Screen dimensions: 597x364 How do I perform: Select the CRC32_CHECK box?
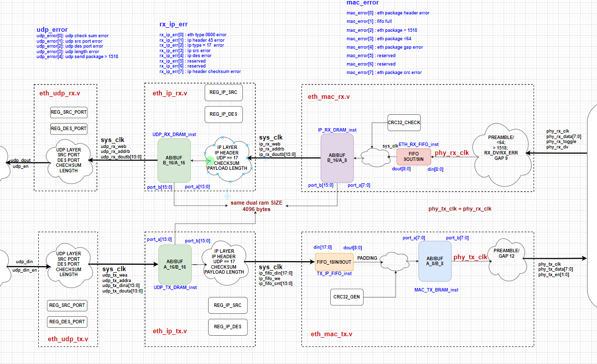tap(404, 122)
